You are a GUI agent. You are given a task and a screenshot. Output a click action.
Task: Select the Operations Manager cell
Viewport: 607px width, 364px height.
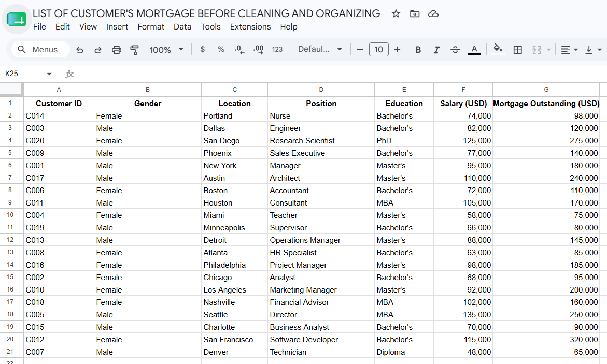coord(321,240)
